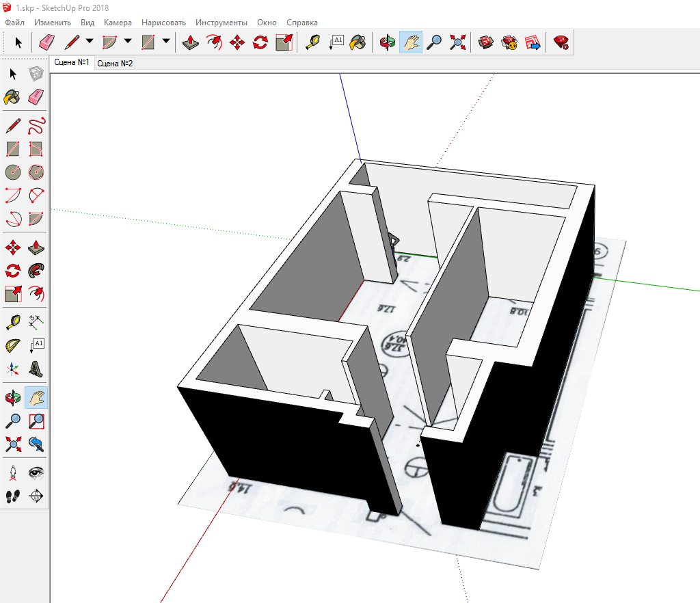The height and width of the screenshot is (603, 700).
Task: Activate the Look Around eye tool
Action: tap(36, 472)
